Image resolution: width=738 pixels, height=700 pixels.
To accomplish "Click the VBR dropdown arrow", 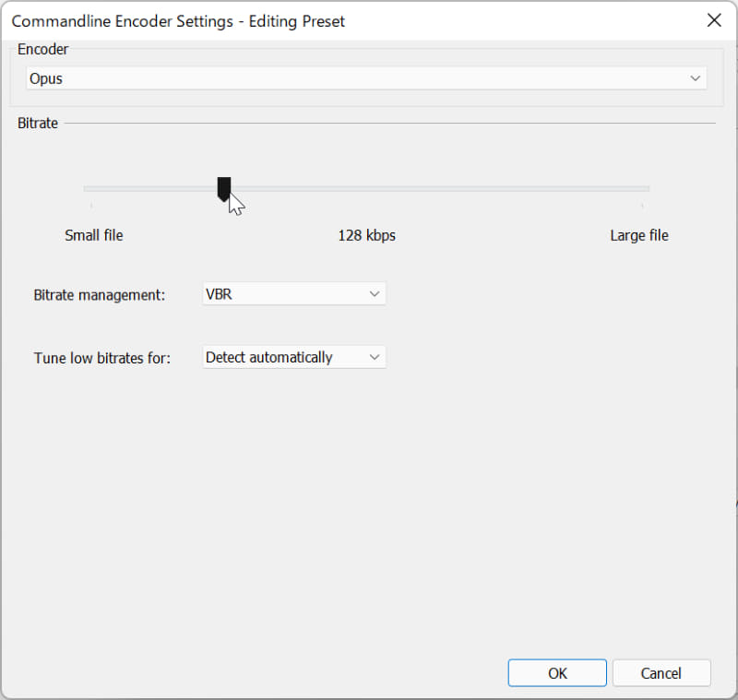I will [375, 293].
